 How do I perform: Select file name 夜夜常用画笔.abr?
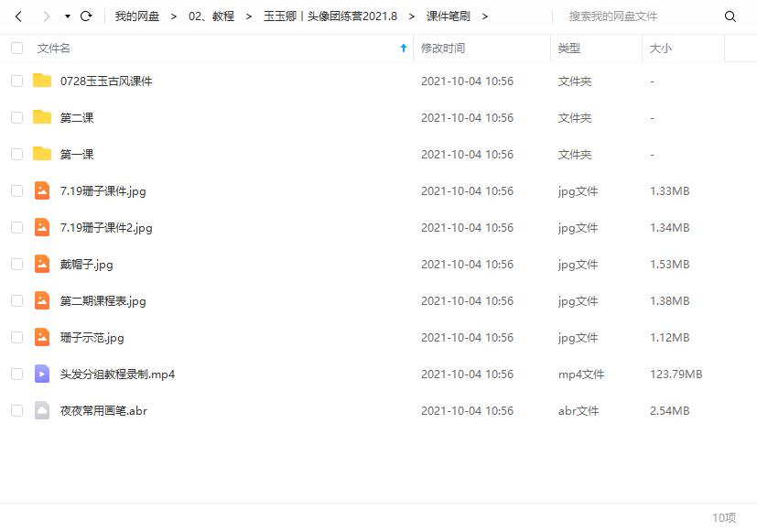103,411
